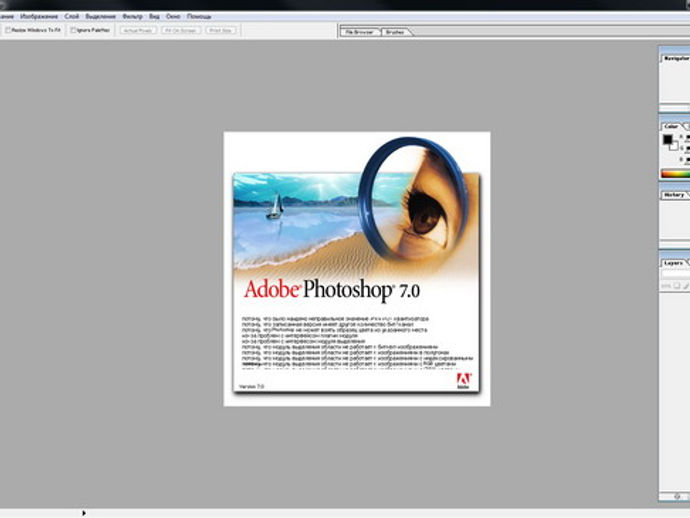The width and height of the screenshot is (690, 518).
Task: Open the Layers blending mode dropdown
Action: (675, 274)
